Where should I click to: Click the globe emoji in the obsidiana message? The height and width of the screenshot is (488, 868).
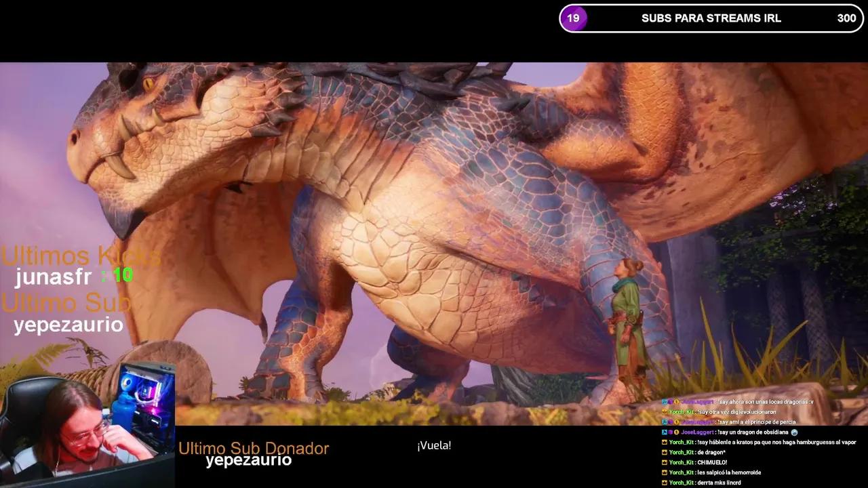point(793,432)
